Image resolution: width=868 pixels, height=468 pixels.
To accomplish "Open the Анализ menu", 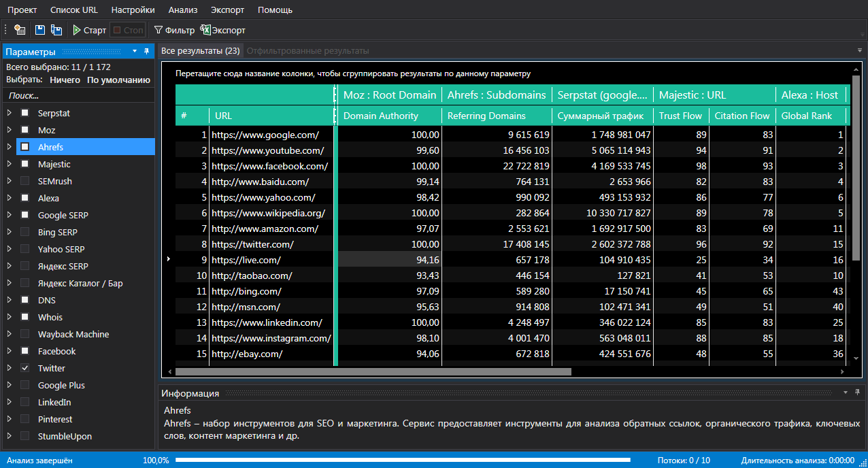I will tap(182, 10).
